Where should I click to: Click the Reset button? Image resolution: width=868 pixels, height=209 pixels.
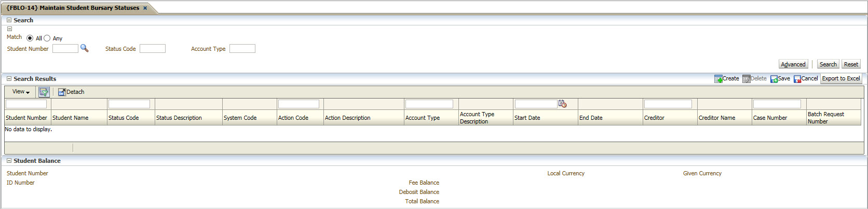[x=850, y=64]
